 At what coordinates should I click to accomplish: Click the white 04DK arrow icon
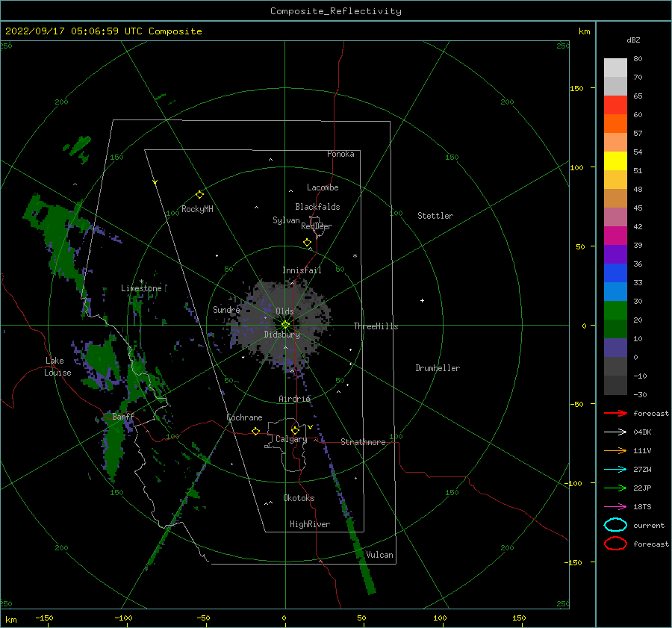pyautogui.click(x=615, y=432)
